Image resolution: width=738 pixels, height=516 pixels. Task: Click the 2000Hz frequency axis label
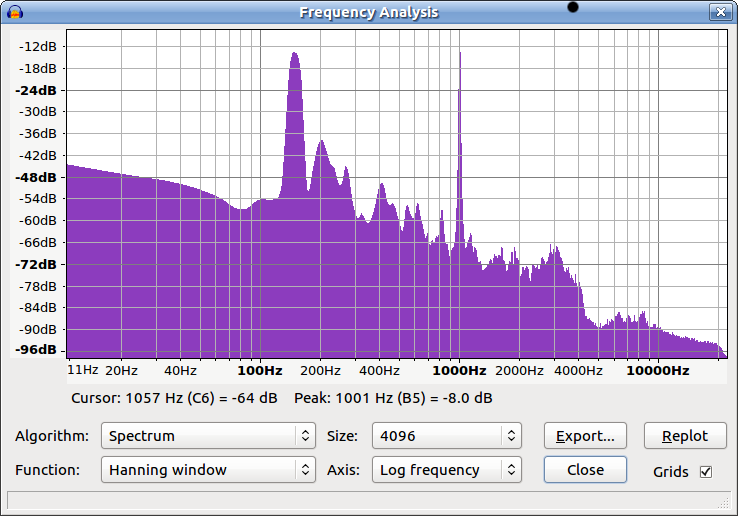(x=519, y=371)
